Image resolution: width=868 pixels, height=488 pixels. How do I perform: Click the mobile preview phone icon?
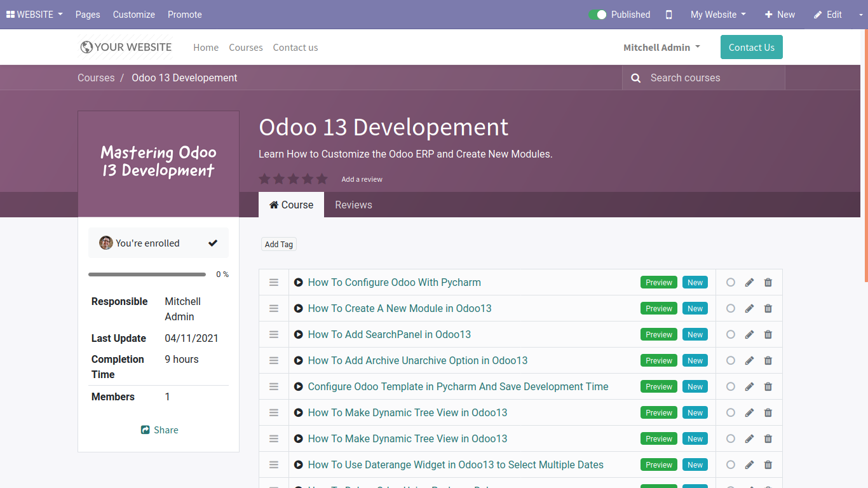668,15
